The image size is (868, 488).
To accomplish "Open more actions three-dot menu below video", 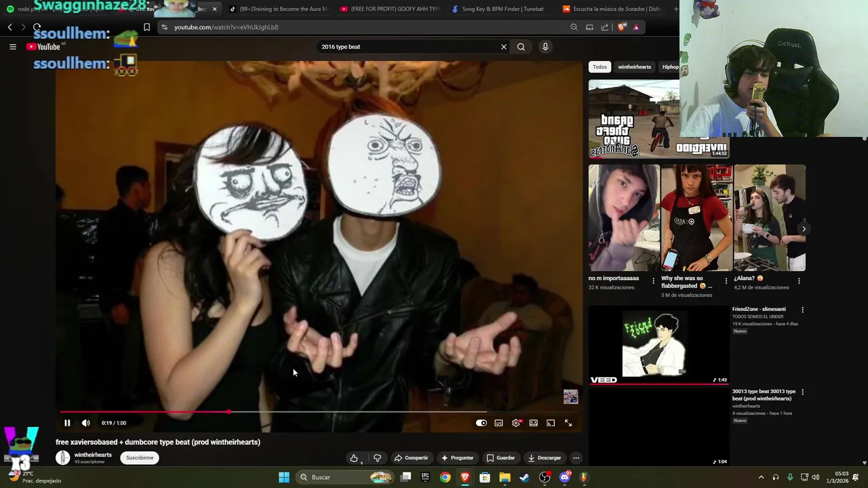I will pyautogui.click(x=576, y=457).
